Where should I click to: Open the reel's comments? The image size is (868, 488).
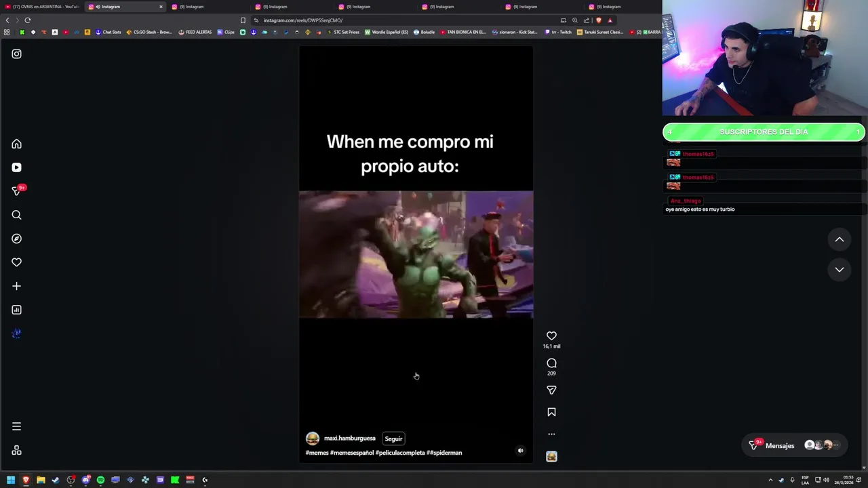551,363
